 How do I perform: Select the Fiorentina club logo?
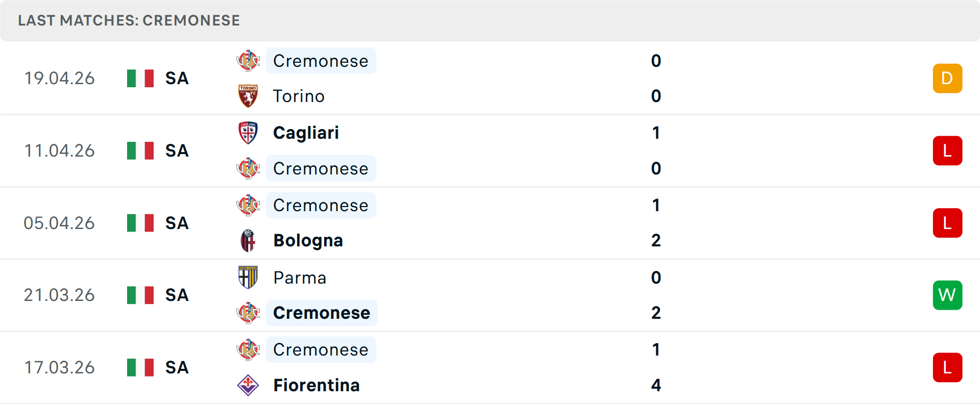tap(248, 385)
